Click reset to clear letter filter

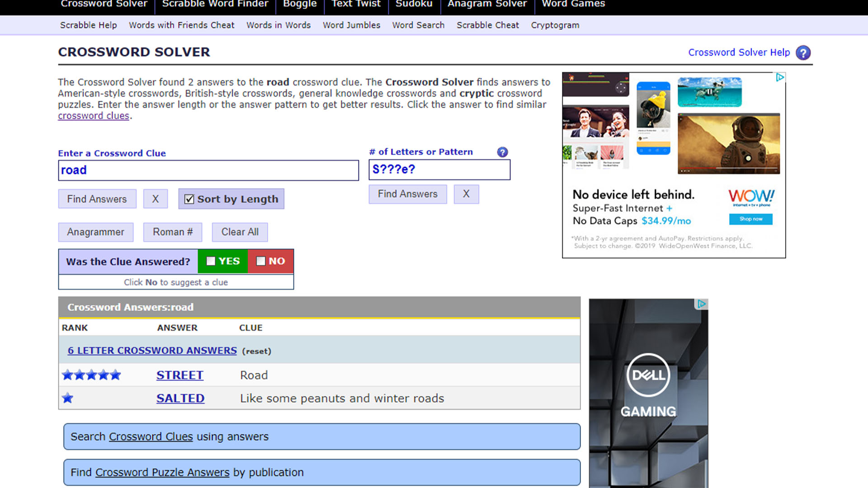(256, 350)
